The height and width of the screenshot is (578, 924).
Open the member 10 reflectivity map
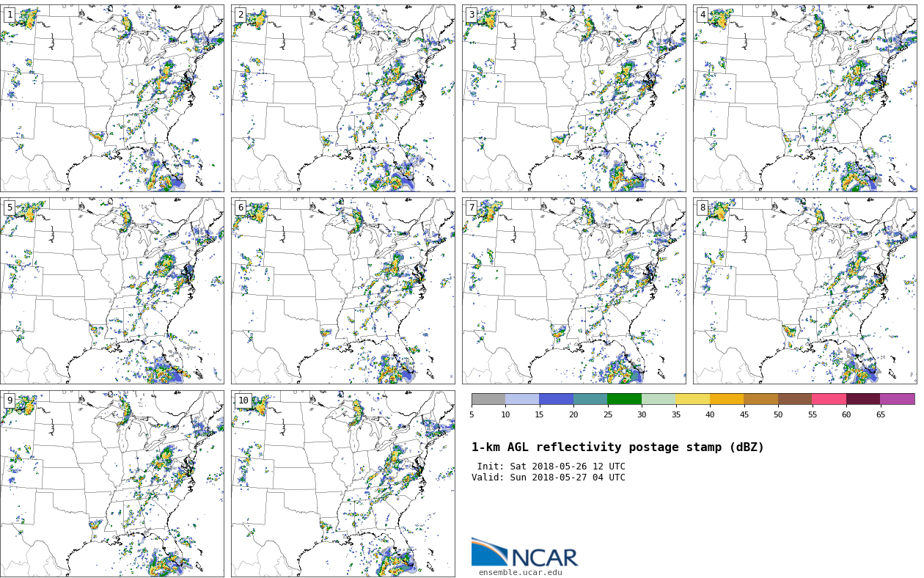click(342, 483)
